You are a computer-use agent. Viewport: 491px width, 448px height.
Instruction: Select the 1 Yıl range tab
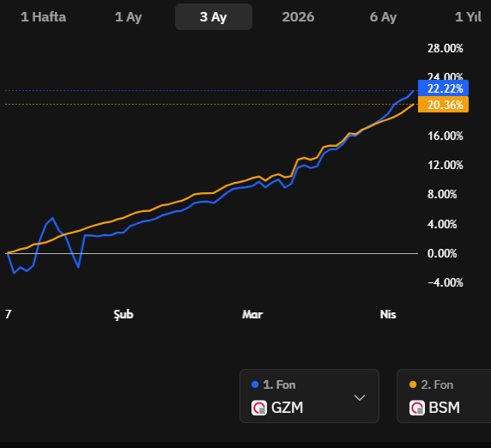coord(468,17)
